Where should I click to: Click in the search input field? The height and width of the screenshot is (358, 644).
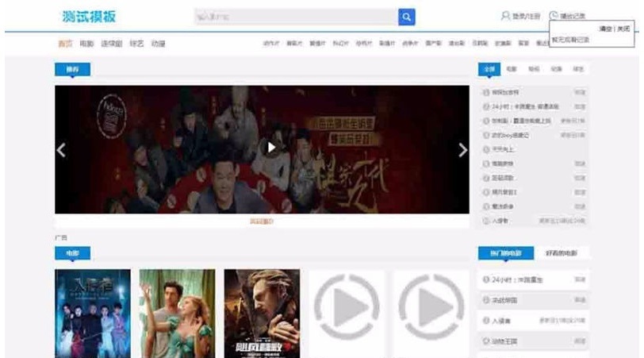click(295, 17)
